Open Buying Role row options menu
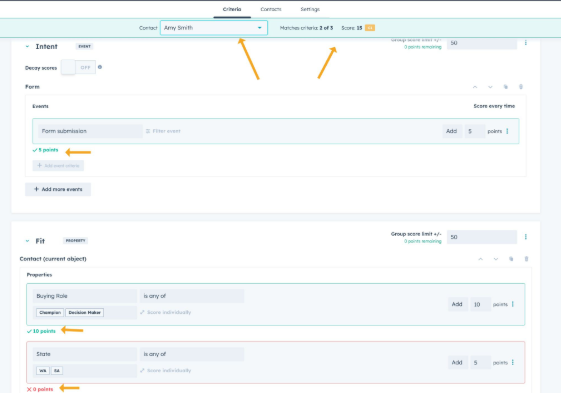The width and height of the screenshot is (561, 393). point(513,304)
